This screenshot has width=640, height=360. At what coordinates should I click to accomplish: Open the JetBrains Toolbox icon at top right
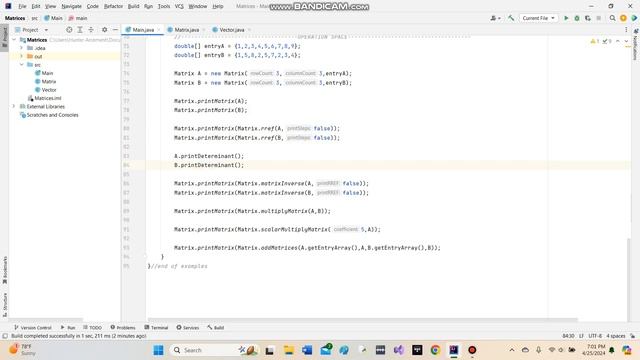(x=634, y=18)
